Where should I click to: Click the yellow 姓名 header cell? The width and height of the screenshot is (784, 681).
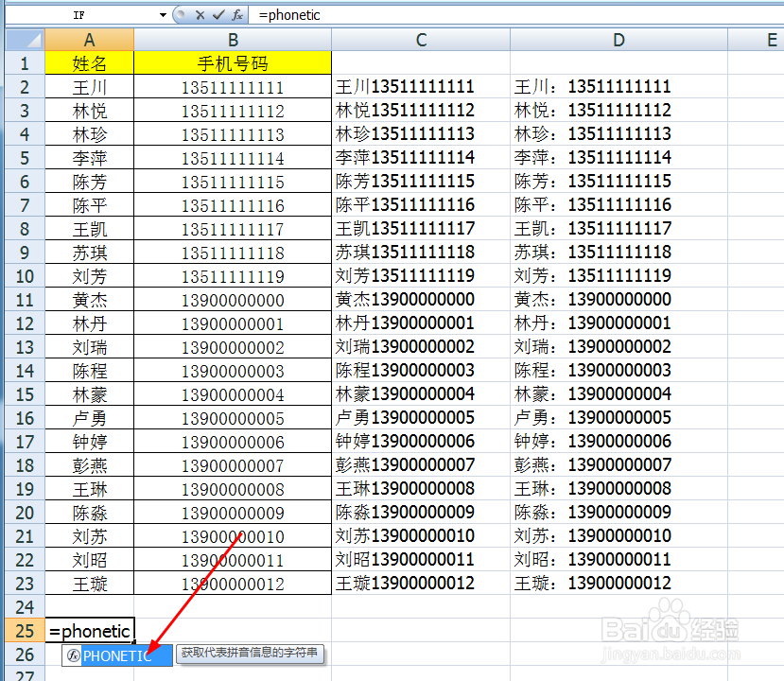click(90, 63)
